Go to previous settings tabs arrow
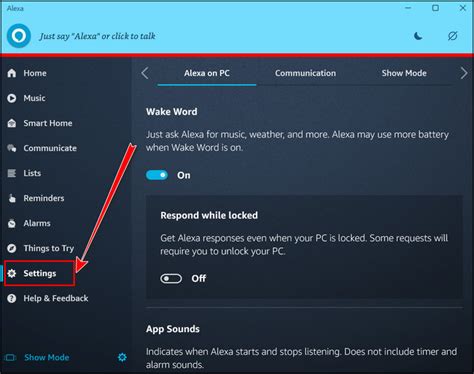The image size is (474, 374). 145,73
